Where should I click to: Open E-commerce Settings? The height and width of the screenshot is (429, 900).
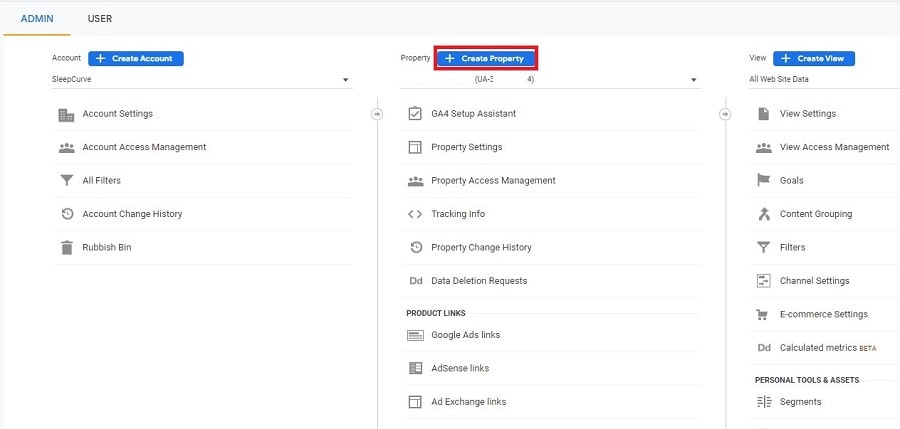click(825, 315)
